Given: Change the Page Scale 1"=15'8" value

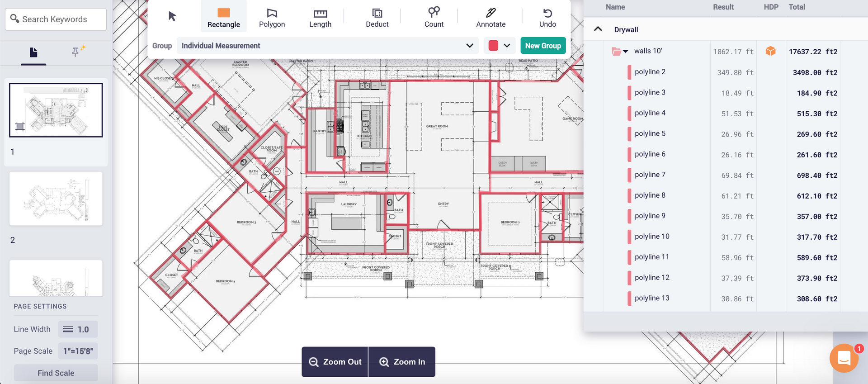Looking at the screenshot, I should coord(78,351).
